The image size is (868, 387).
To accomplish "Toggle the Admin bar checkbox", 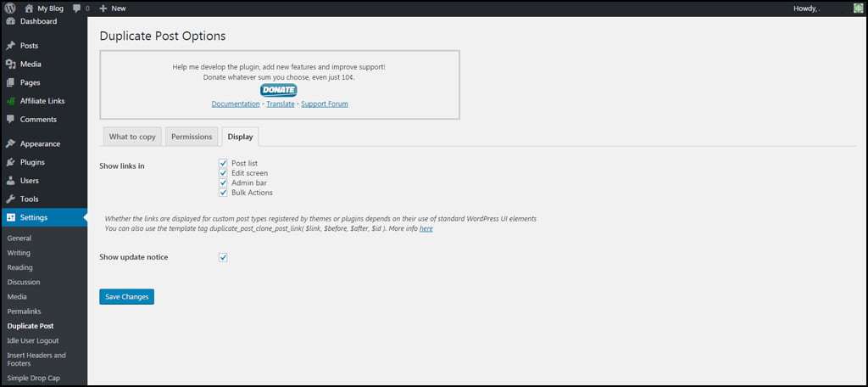I will pyautogui.click(x=223, y=182).
